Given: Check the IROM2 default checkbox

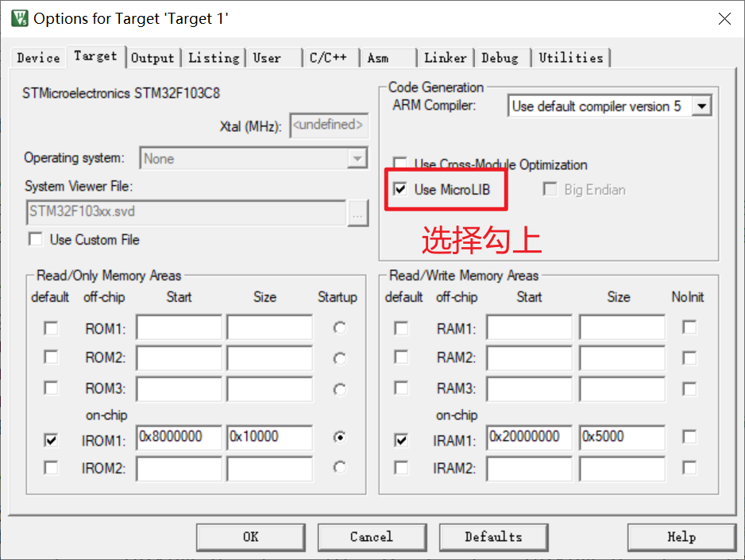Looking at the screenshot, I should click(x=51, y=468).
